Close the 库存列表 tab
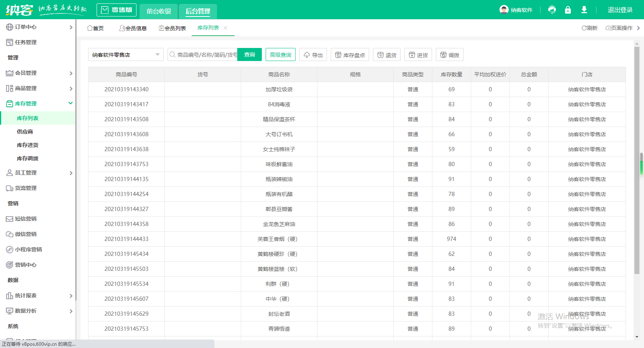644x348 pixels. point(225,28)
